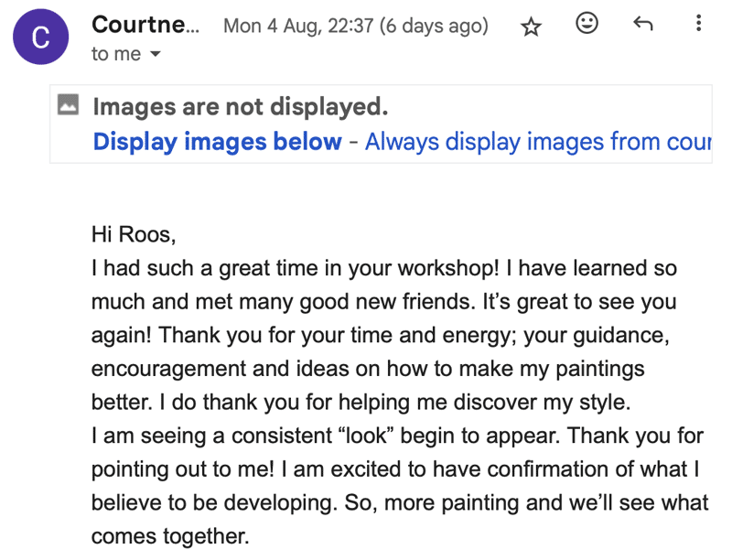Click the purple C sender avatar

click(x=40, y=37)
